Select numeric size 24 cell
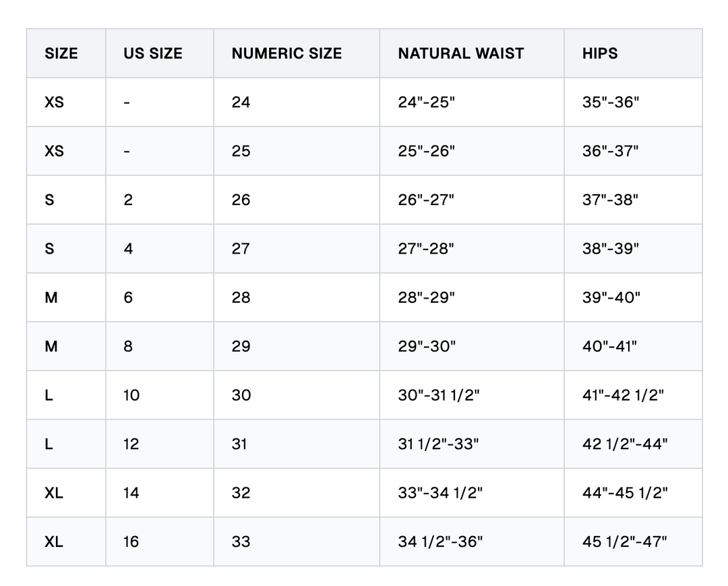Viewport: 728px width, 586px height. [241, 102]
